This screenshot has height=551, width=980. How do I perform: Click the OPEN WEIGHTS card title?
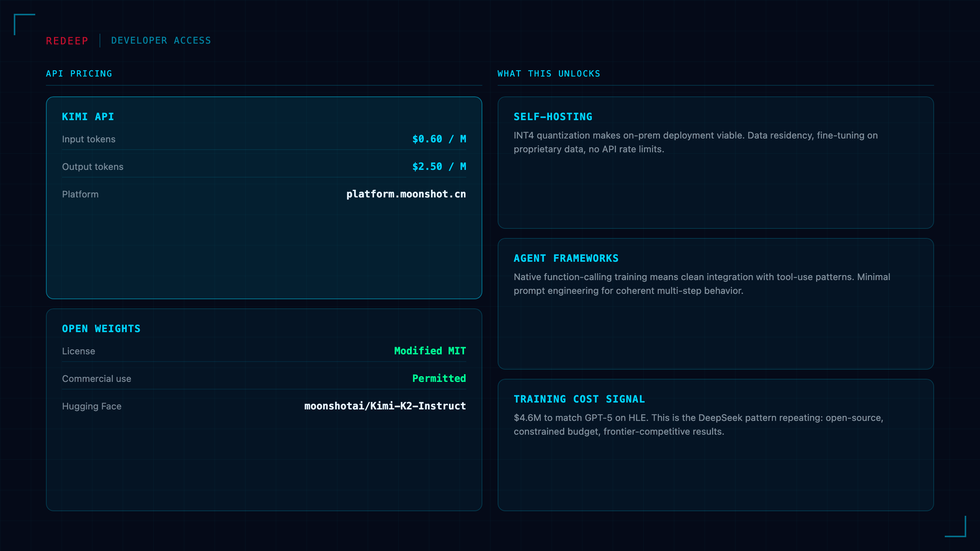pos(101,329)
